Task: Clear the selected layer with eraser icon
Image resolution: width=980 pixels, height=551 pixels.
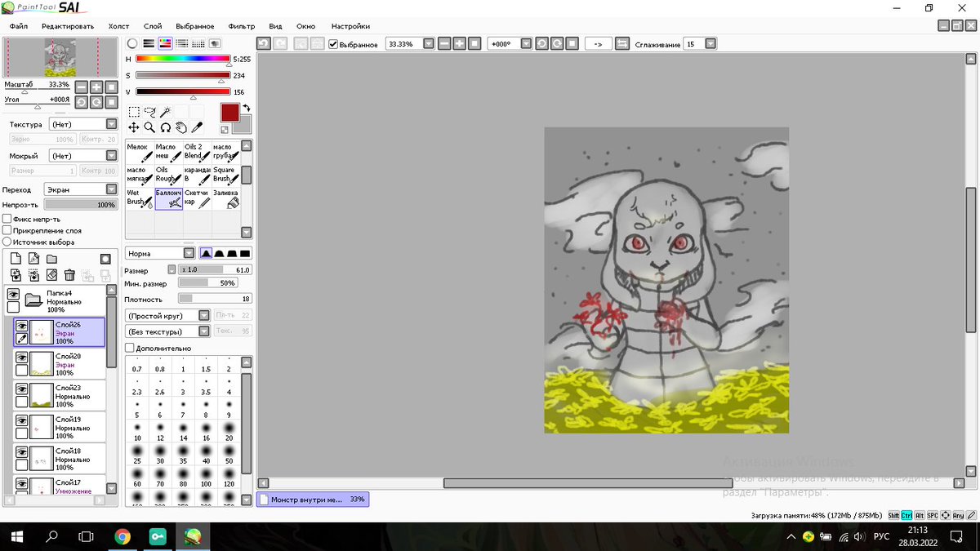Action: pyautogui.click(x=51, y=275)
